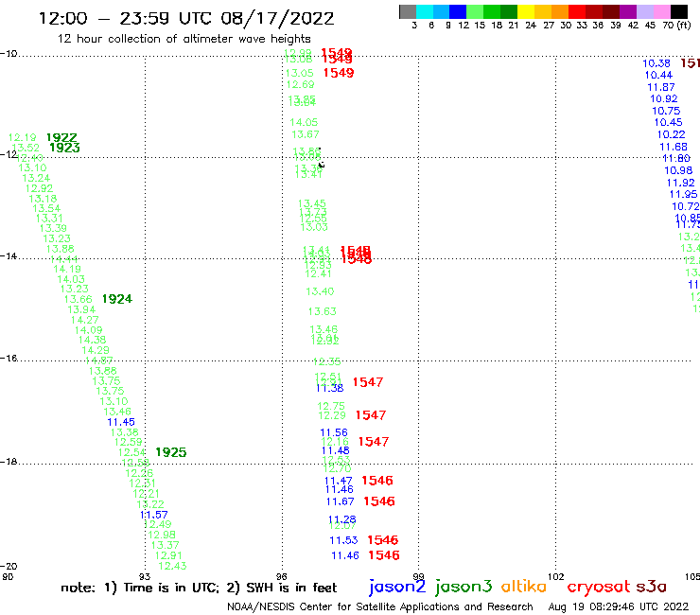This screenshot has height=615, width=700.
Task: Click the 'jason3' satellite legend label
Action: pyautogui.click(x=464, y=587)
